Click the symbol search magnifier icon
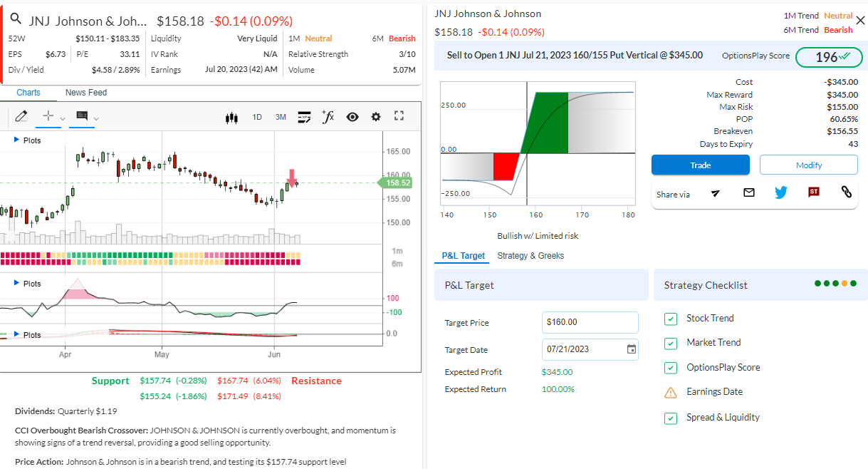This screenshot has height=469, width=868. tap(16, 19)
